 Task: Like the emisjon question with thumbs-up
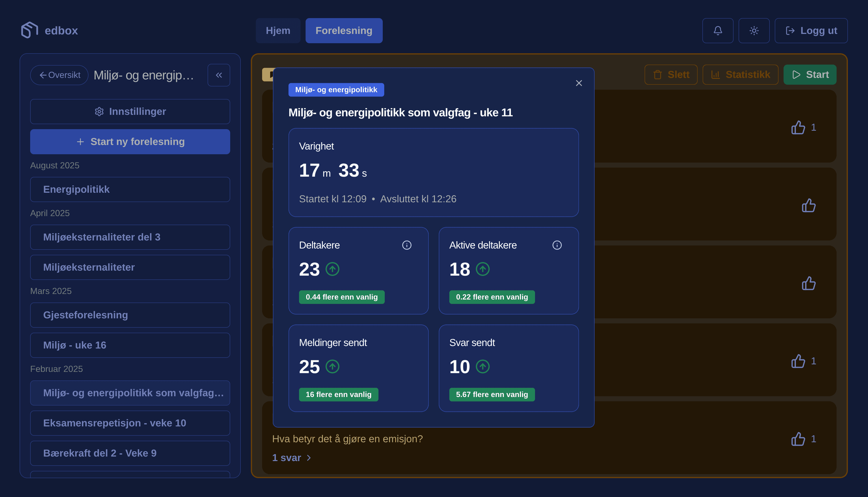pyautogui.click(x=798, y=439)
